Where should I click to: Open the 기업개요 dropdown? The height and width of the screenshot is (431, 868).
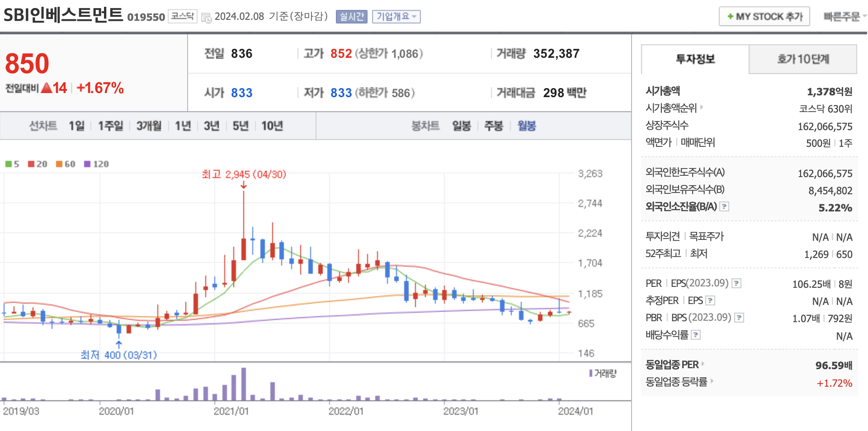[x=396, y=17]
